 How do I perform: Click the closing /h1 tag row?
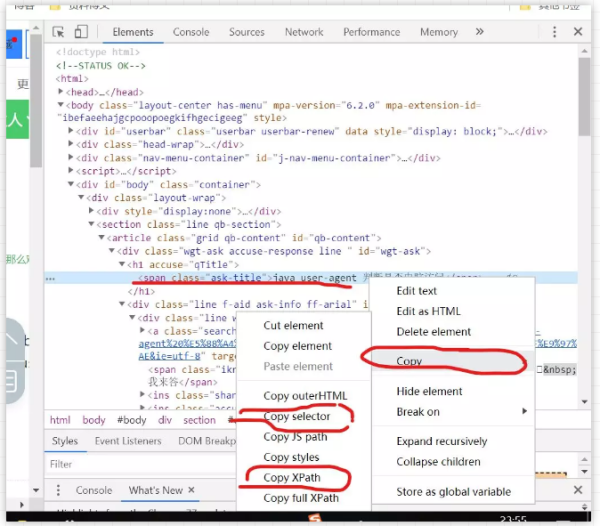click(141, 291)
